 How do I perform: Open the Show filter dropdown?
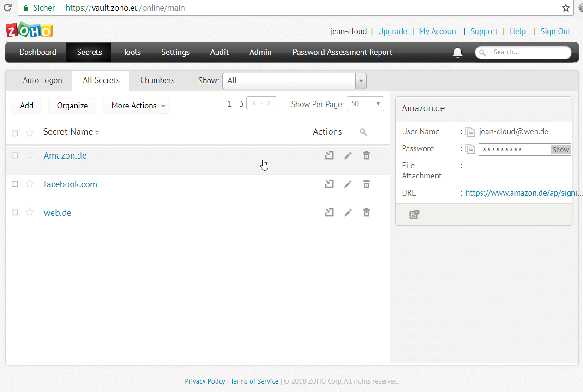pos(295,81)
